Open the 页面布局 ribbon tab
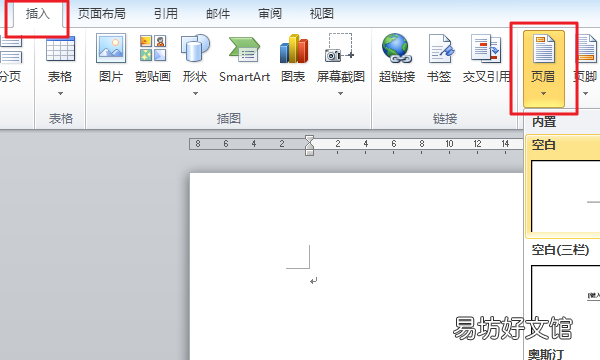Image resolution: width=600 pixels, height=360 pixels. [x=101, y=14]
